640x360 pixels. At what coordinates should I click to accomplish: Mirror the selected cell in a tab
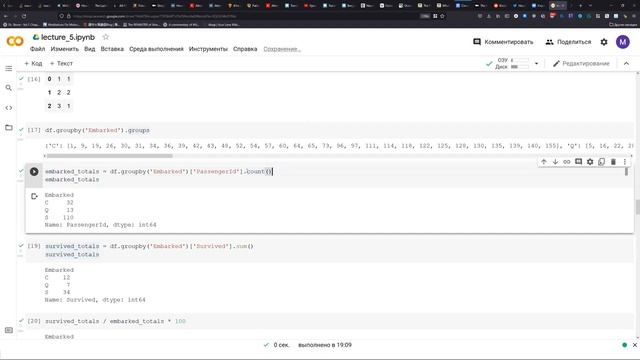pyautogui.click(x=601, y=162)
